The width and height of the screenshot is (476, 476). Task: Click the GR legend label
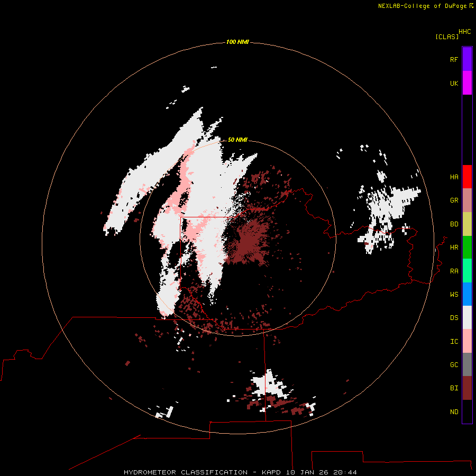[454, 200]
